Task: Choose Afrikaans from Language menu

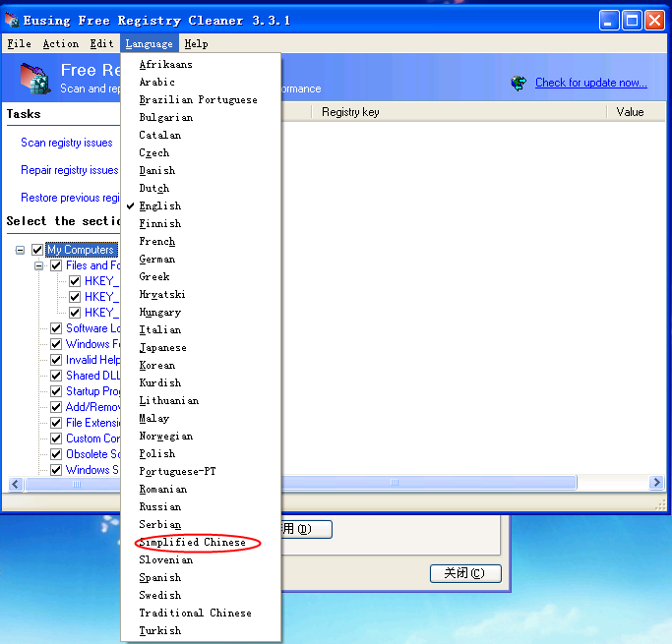Action: coord(201,65)
